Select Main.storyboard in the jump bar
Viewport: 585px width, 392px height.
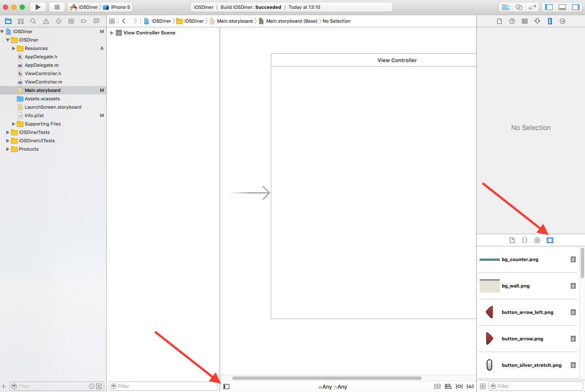coord(231,21)
